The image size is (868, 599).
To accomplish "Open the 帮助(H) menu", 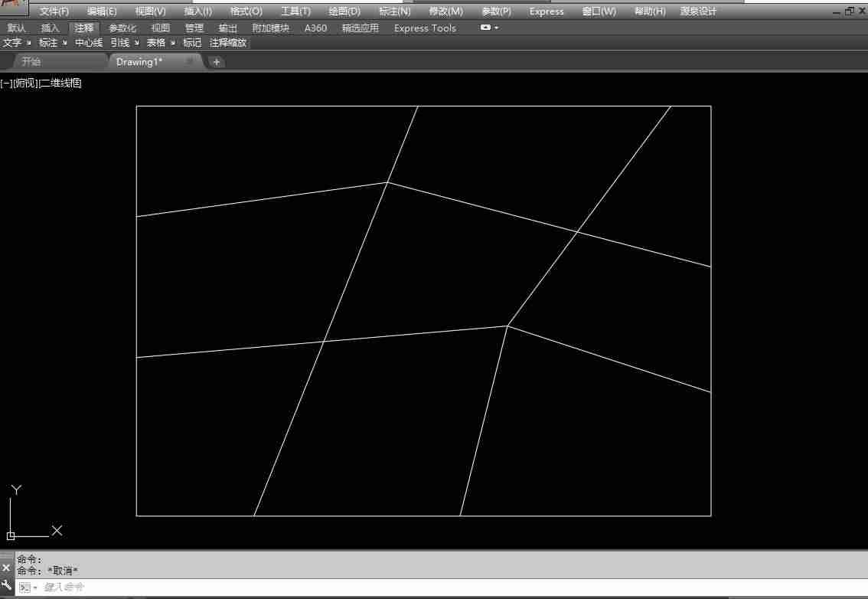I will pyautogui.click(x=649, y=11).
